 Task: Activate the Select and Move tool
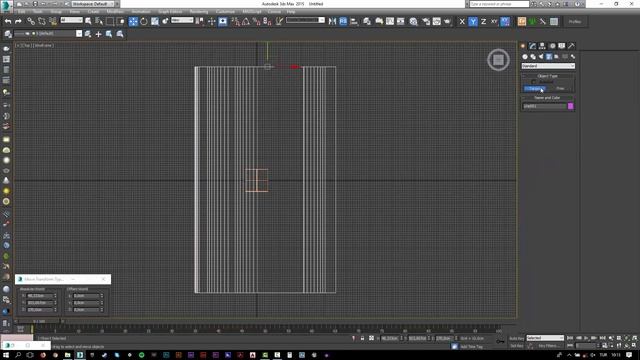coord(133,21)
